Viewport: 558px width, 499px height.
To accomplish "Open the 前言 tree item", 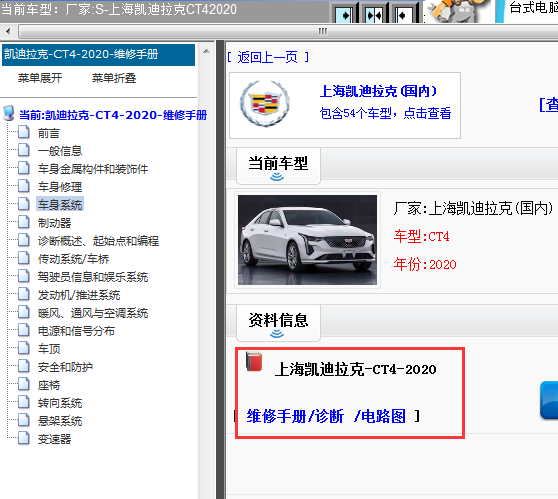I will [49, 133].
